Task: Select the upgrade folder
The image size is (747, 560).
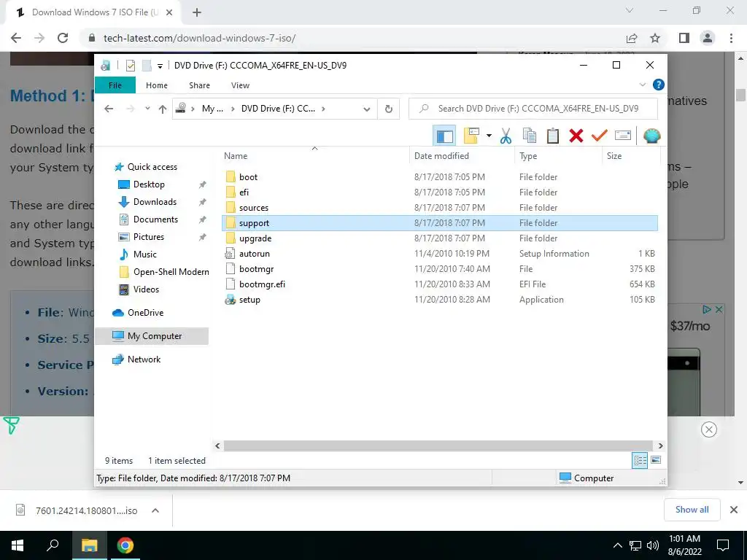Action: [x=255, y=238]
